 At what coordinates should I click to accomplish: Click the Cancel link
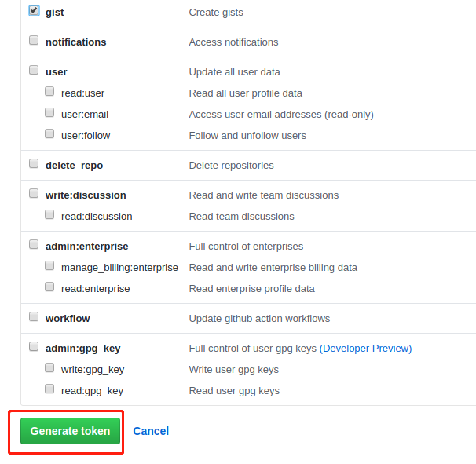151,431
